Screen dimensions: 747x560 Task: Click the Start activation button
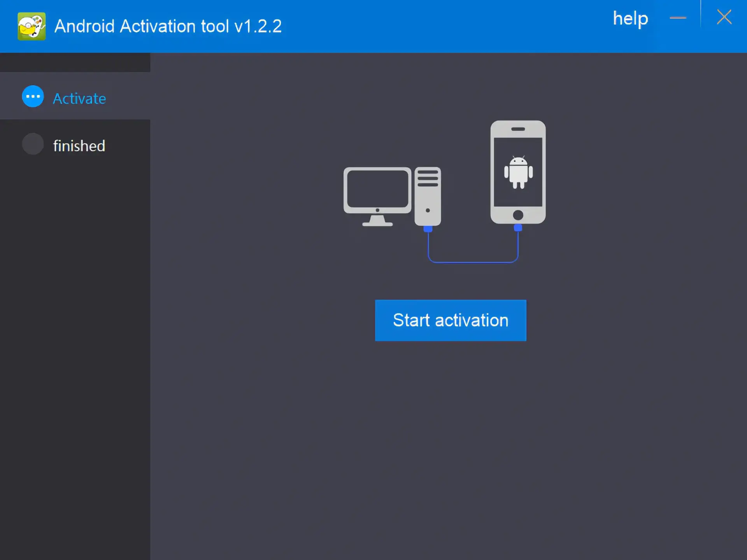451,320
